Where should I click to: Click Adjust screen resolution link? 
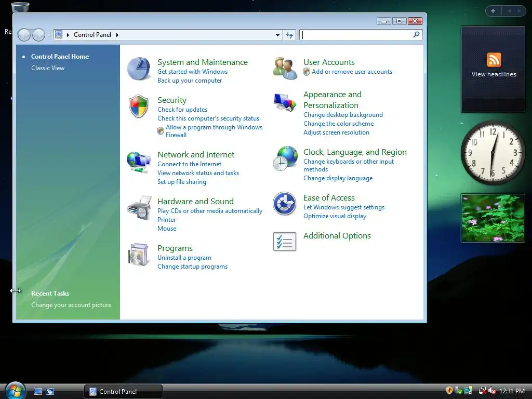click(x=336, y=132)
